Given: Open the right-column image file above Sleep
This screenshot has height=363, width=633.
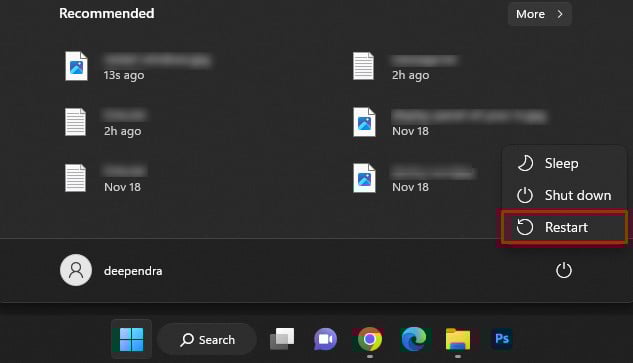Looking at the screenshot, I should 450,122.
